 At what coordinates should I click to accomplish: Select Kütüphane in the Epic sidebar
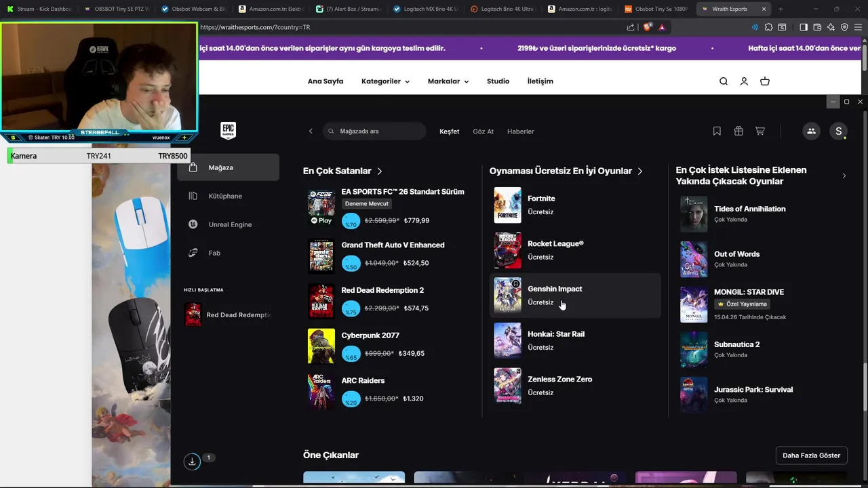coord(228,196)
